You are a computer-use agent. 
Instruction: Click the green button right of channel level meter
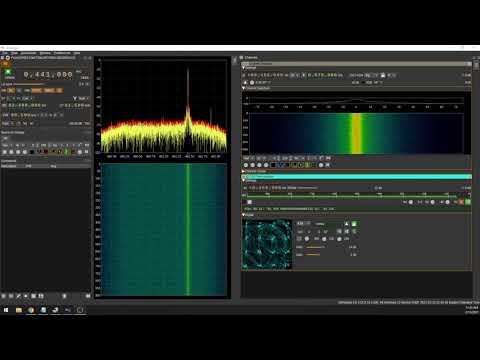click(x=468, y=202)
